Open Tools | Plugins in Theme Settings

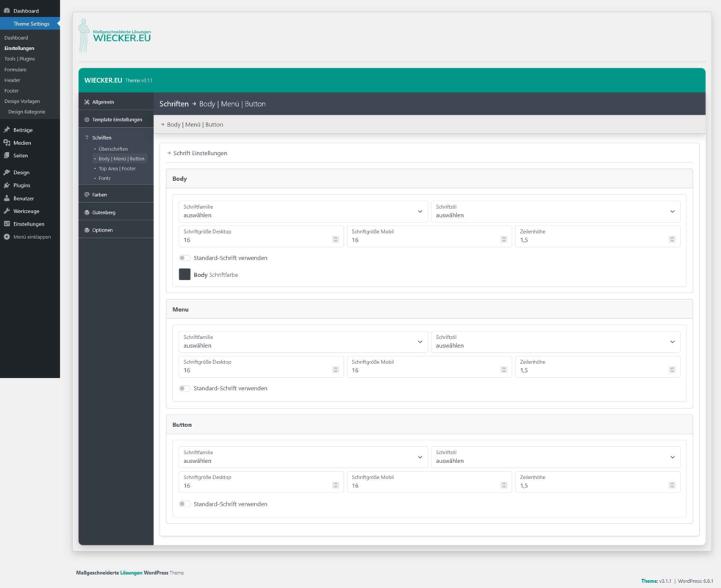20,59
